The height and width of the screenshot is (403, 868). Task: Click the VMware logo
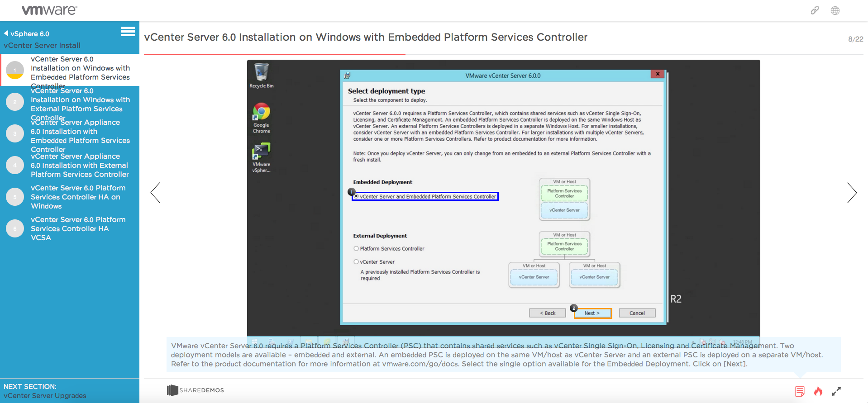(49, 10)
